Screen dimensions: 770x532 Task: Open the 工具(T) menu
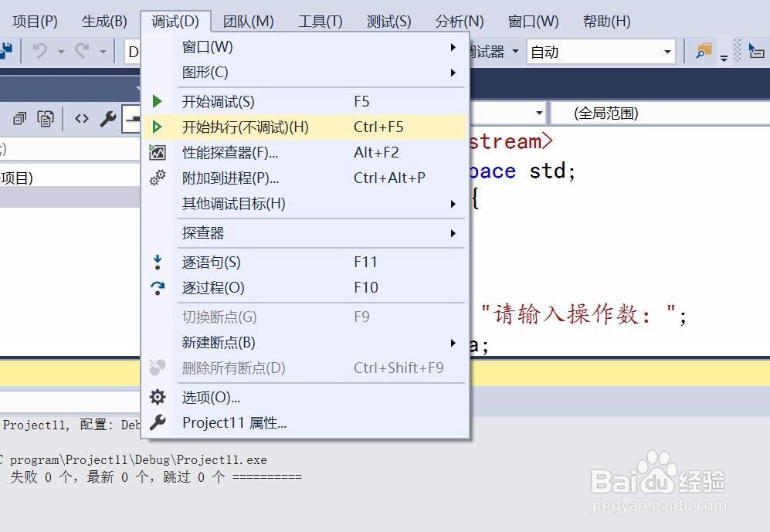pos(320,21)
